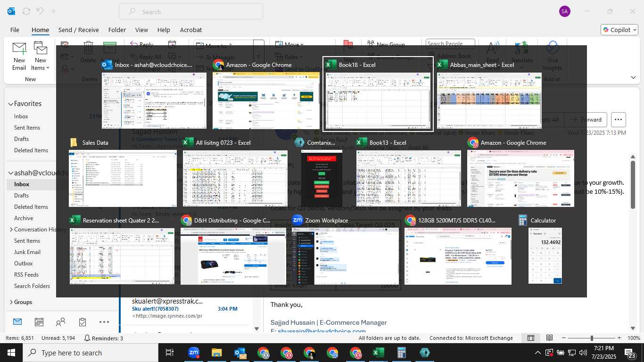Click the New Email ribbon icon

[x=19, y=56]
